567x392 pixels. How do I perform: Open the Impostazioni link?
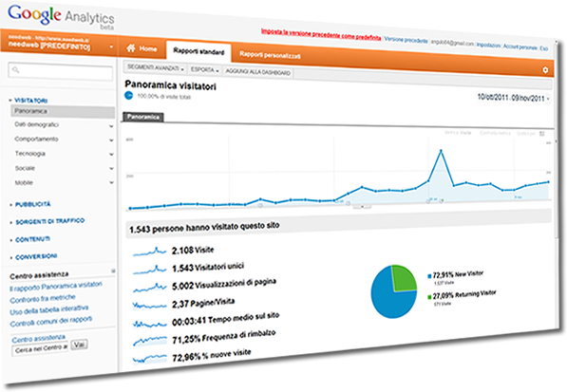point(488,46)
